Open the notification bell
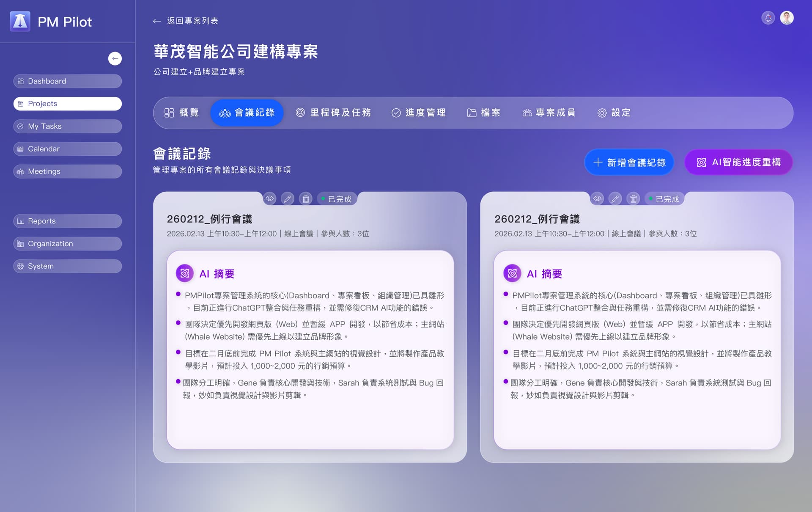The height and width of the screenshot is (512, 812). point(768,18)
